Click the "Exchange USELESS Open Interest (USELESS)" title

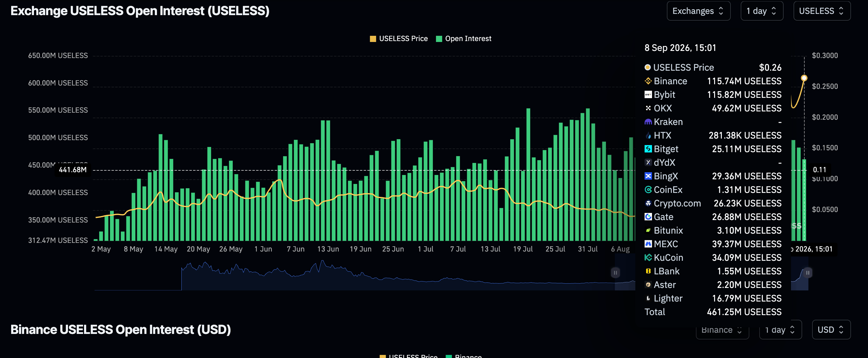point(140,11)
